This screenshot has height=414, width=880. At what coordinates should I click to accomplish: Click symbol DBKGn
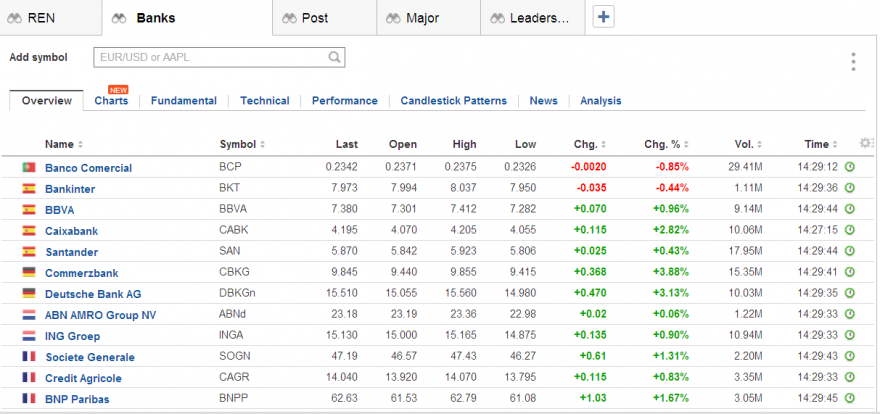235,293
